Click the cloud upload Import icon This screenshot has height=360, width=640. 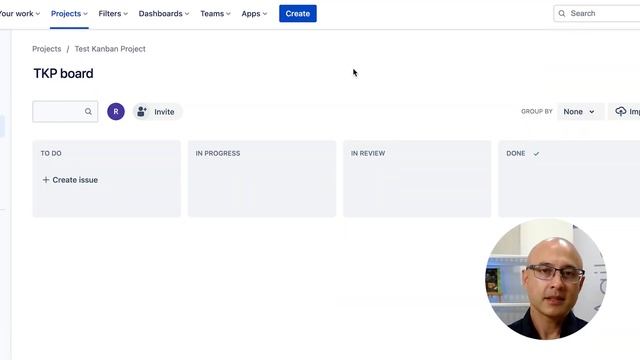[x=620, y=111]
